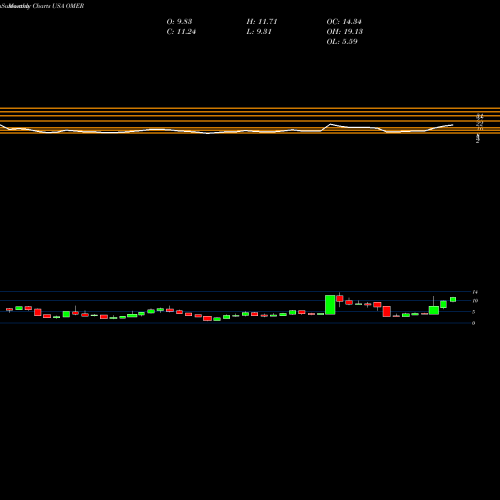This screenshot has height=500, width=500.
Task: Click the price axis label 10
Action: pos(475,301)
